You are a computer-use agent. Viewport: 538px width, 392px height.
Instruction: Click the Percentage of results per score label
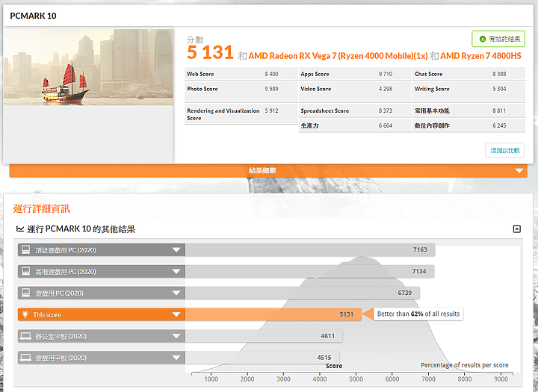(465, 365)
